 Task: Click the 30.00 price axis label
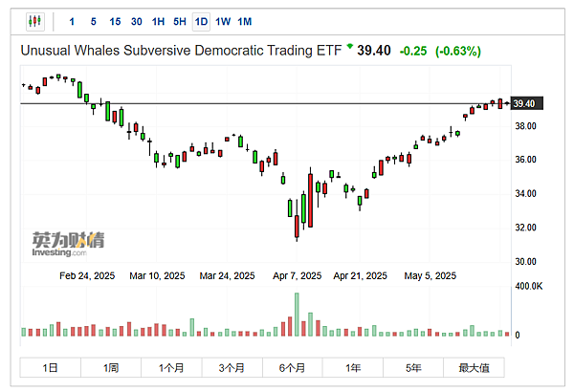[x=525, y=262]
